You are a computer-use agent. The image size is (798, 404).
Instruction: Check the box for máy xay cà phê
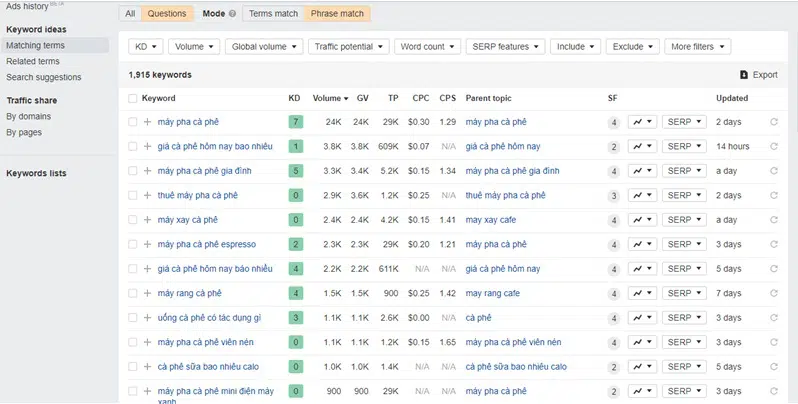point(133,220)
